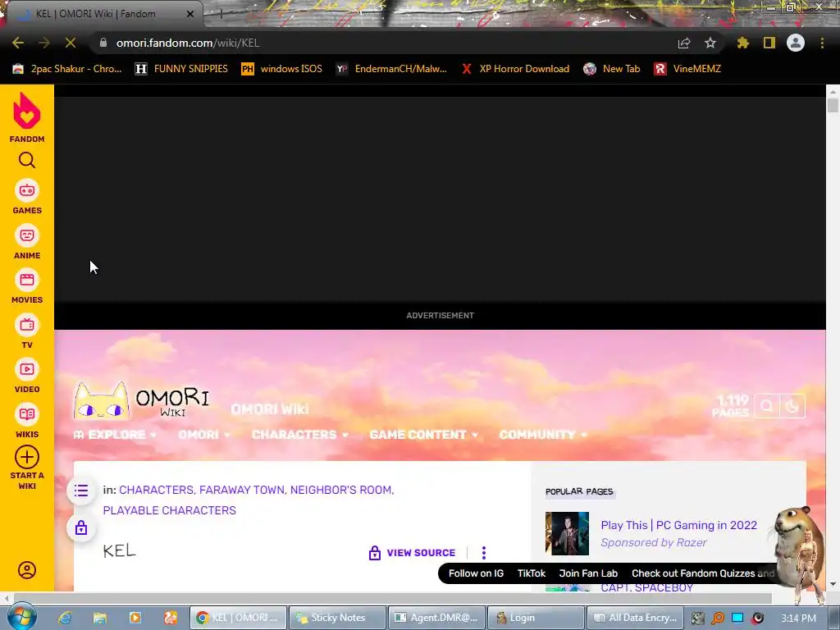
Task: Open Windows Media Player taskbar icon
Action: 135,618
